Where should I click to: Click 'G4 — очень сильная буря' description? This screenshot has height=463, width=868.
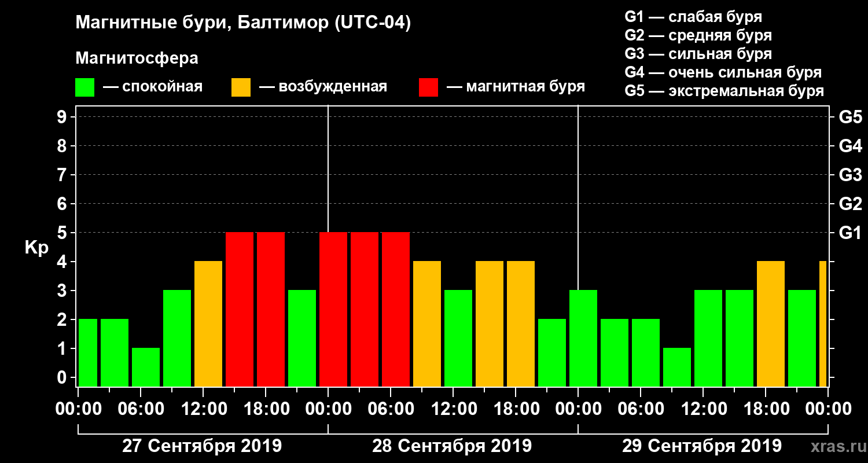[x=723, y=72]
